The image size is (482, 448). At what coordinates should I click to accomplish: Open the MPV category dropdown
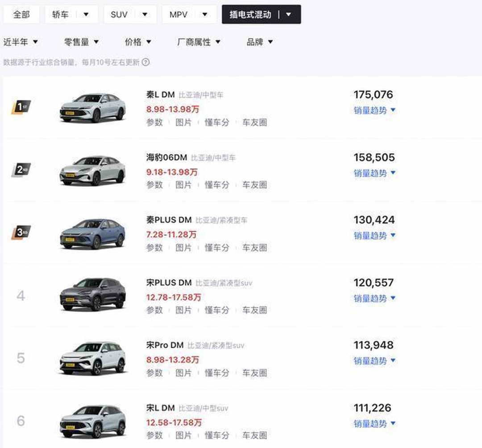tap(189, 14)
